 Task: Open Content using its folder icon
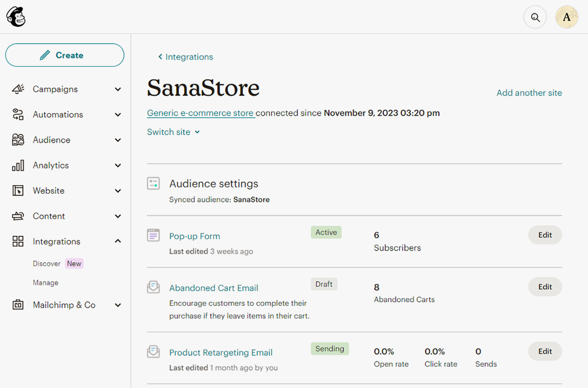pos(18,216)
